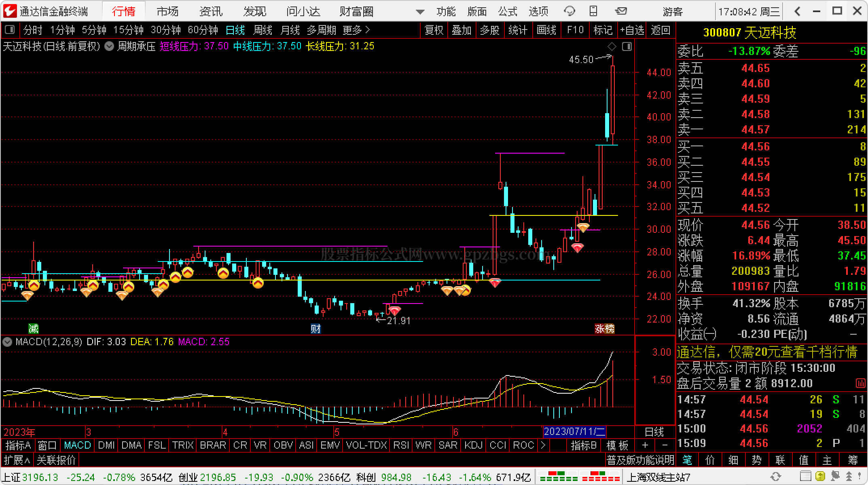Open the 指标B indicator list
Image resolution: width=868 pixels, height=485 pixels.
coord(584,445)
